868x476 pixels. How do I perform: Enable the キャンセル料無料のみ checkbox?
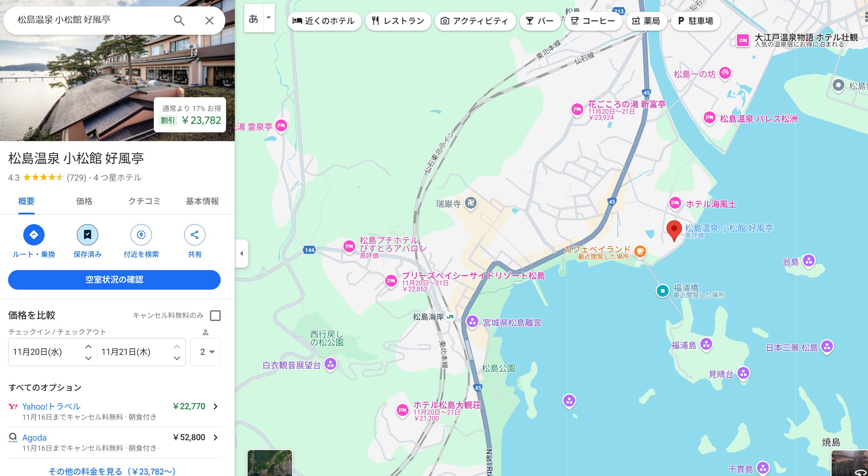(x=215, y=316)
